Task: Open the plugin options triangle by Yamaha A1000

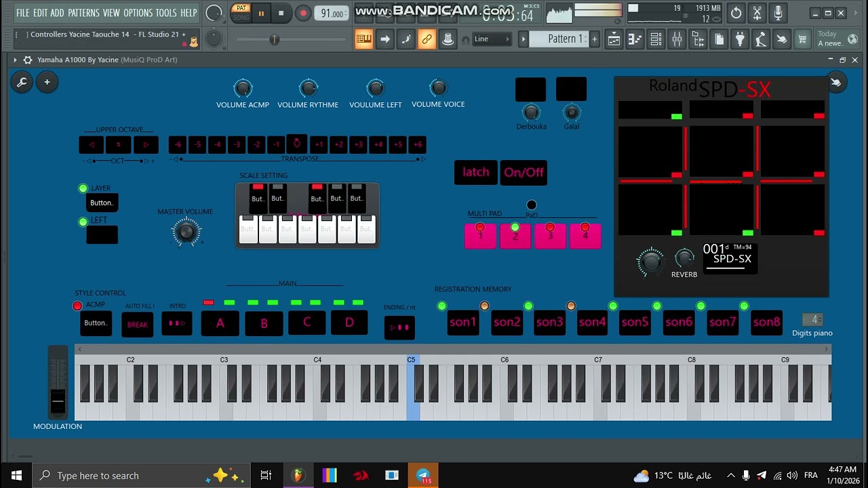Action: 15,60
